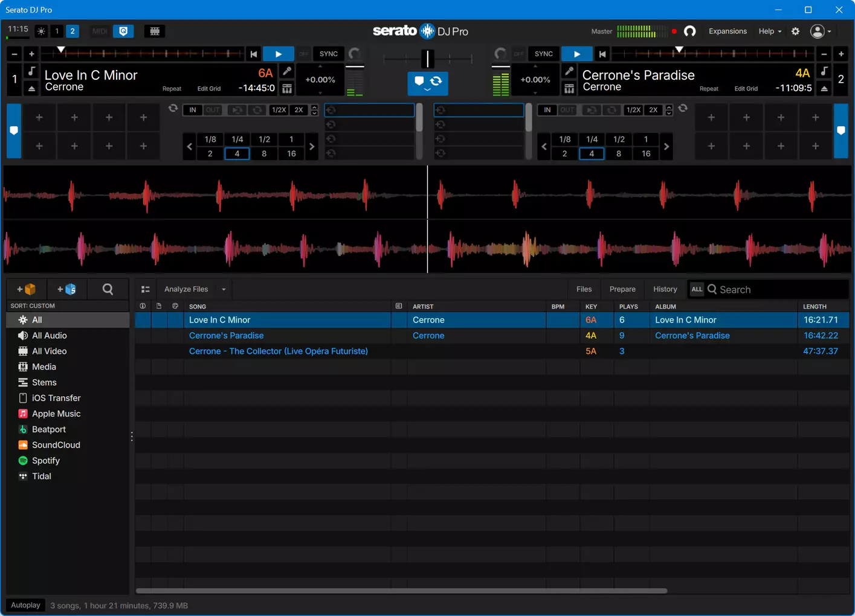Expand the Analyze Files dropdown arrow
855x616 pixels.
pos(224,289)
